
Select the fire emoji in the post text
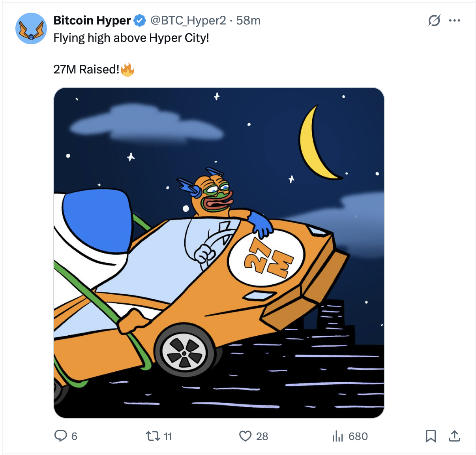[127, 69]
